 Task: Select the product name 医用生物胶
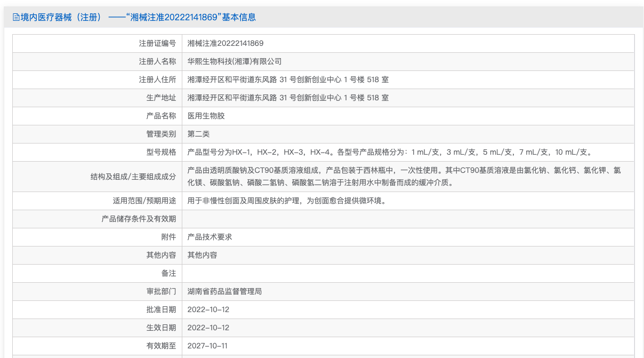click(206, 116)
